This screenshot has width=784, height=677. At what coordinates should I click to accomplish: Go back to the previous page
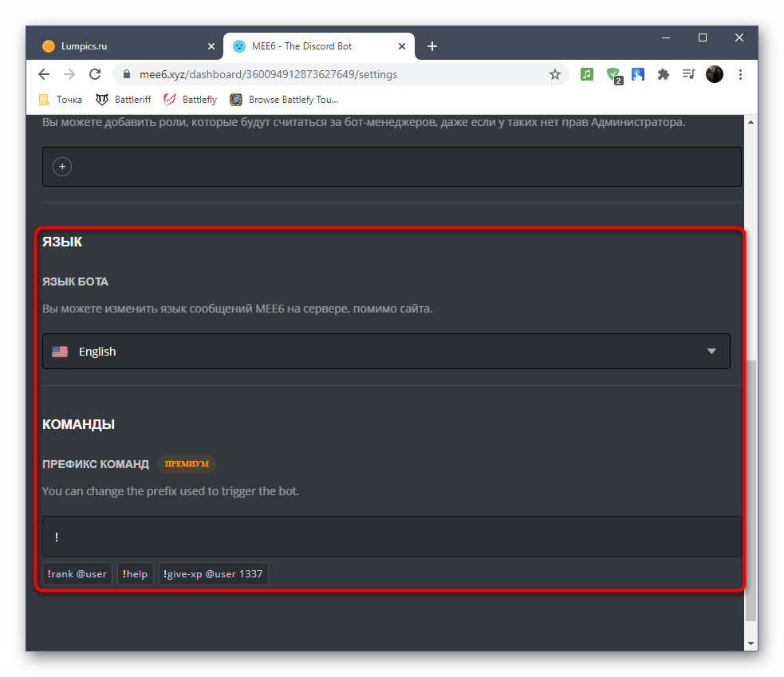coord(44,74)
